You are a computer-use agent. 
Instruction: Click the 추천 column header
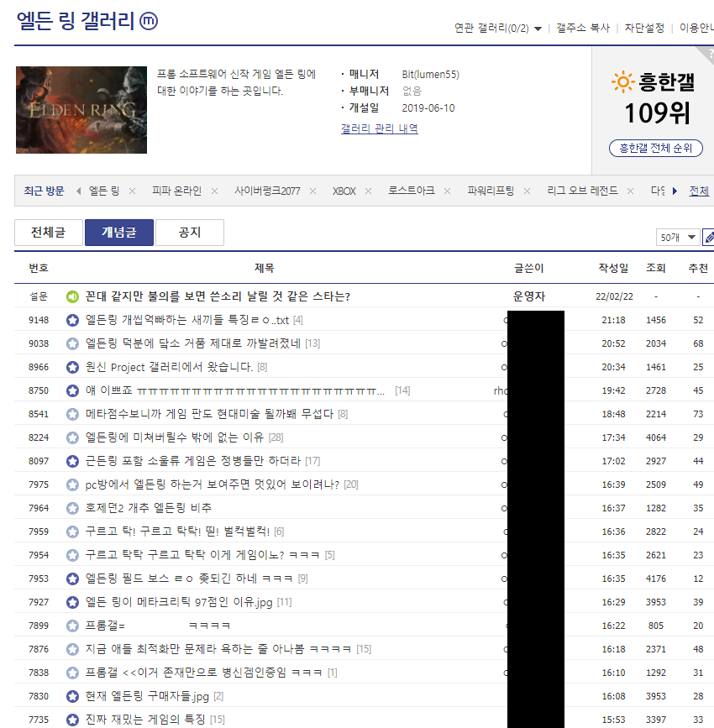[698, 269]
